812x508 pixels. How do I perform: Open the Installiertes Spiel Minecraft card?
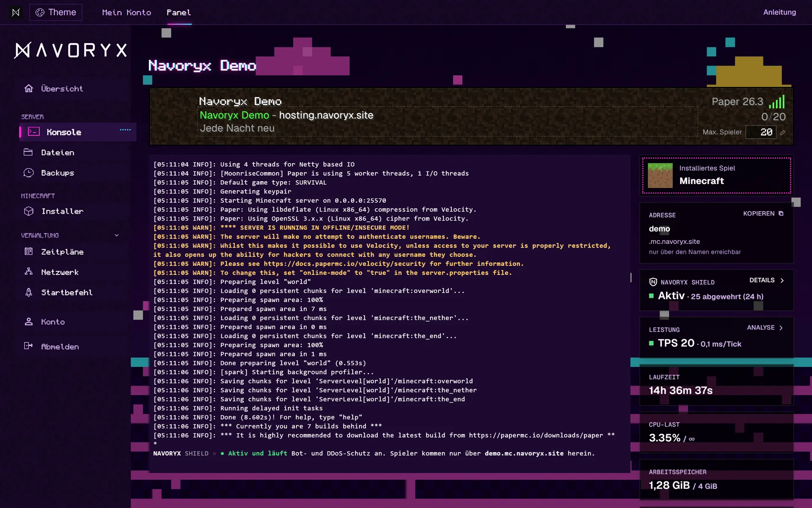coord(716,175)
